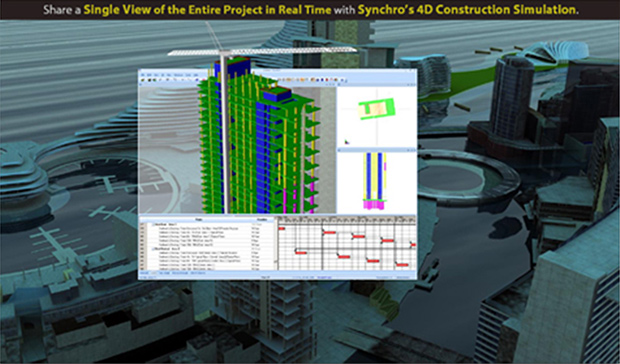Click the Gantt chart timescale header
This screenshot has height=364, width=620.
click(x=347, y=219)
